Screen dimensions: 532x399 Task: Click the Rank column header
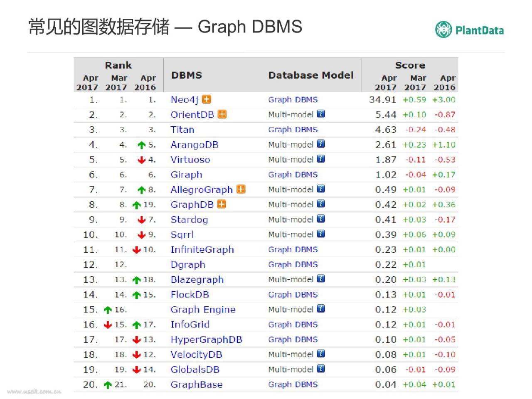coord(118,65)
